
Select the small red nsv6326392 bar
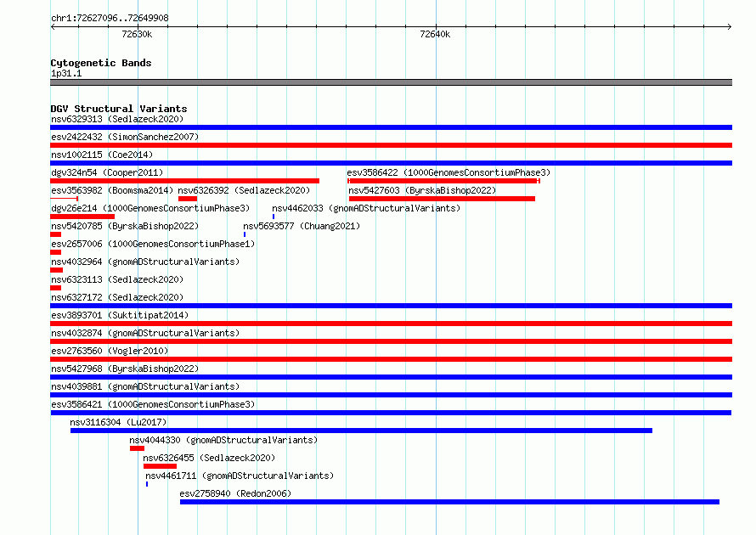click(188, 199)
